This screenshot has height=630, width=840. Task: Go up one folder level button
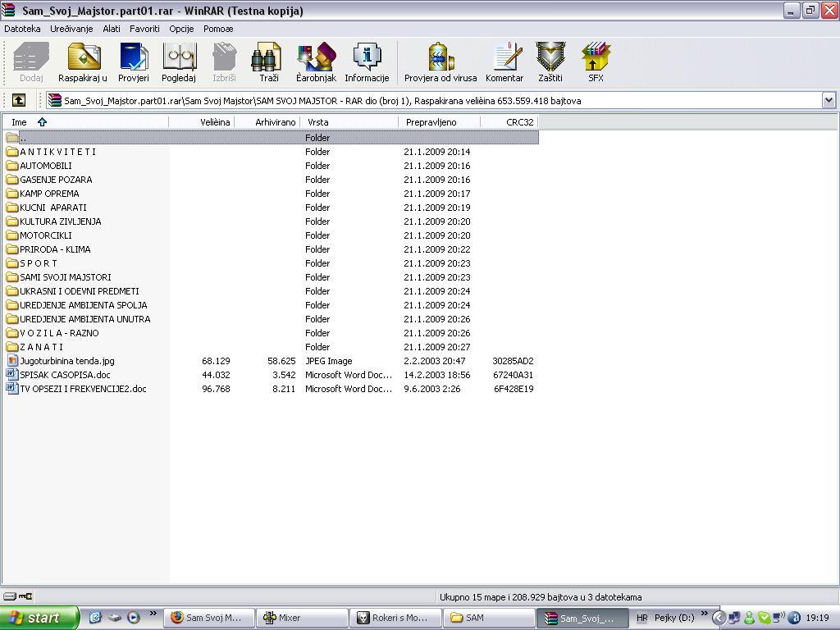19,100
